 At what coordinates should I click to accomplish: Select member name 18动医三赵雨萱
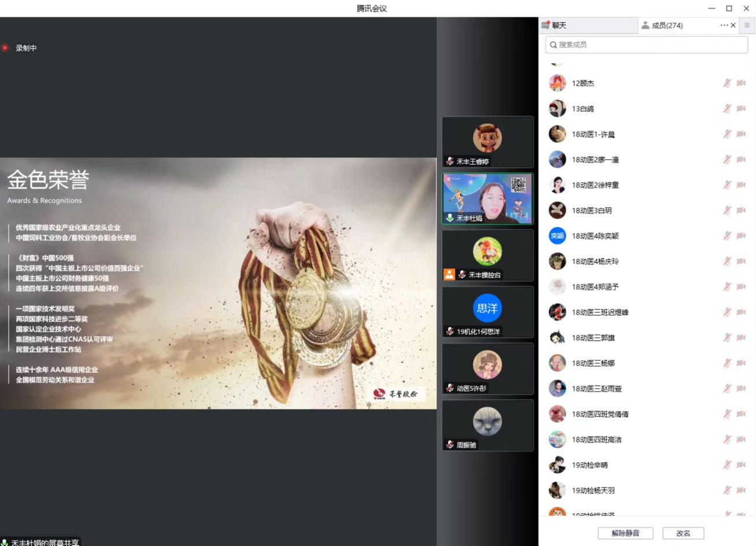(x=597, y=389)
